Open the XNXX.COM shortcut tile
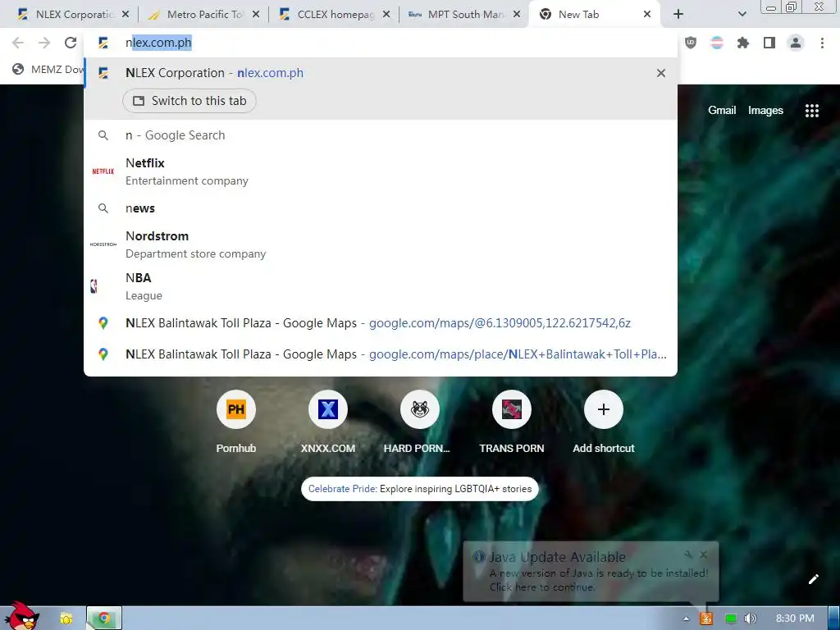The height and width of the screenshot is (630, 840). (x=328, y=423)
